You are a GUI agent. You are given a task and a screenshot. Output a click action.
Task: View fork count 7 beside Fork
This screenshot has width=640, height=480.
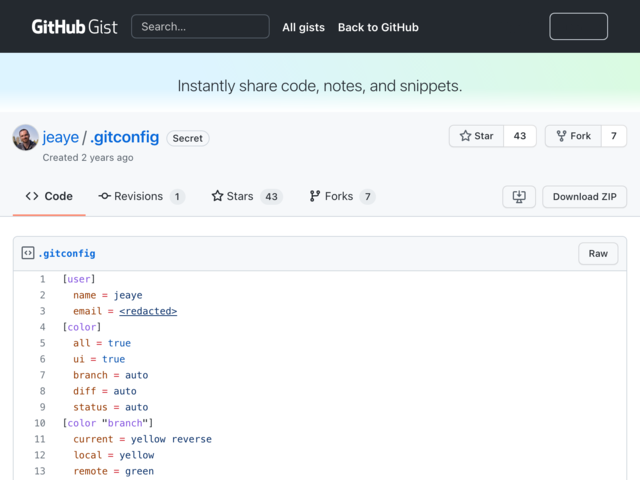pyautogui.click(x=613, y=136)
